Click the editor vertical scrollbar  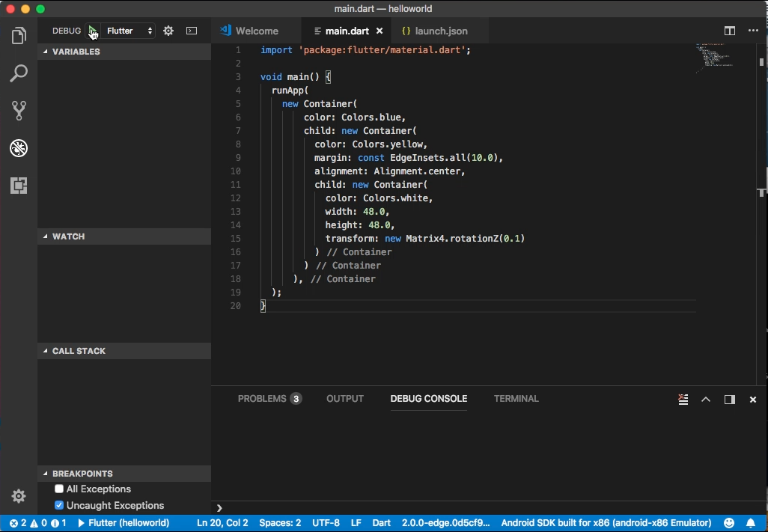coord(761,213)
